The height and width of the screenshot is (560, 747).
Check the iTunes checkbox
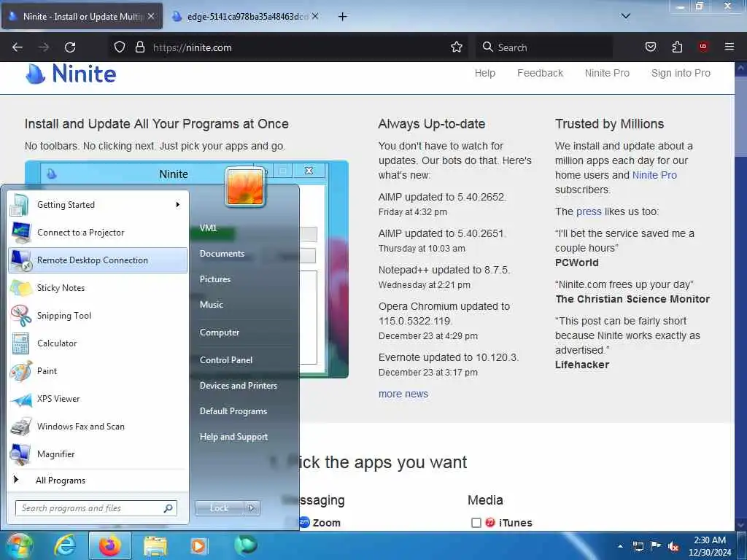476,523
